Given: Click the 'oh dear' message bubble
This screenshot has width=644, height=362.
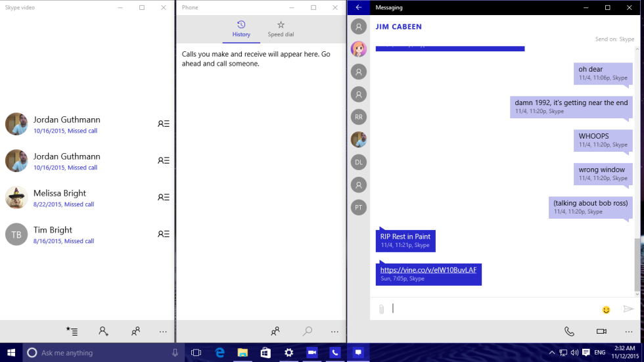Looking at the screenshot, I should (x=603, y=74).
